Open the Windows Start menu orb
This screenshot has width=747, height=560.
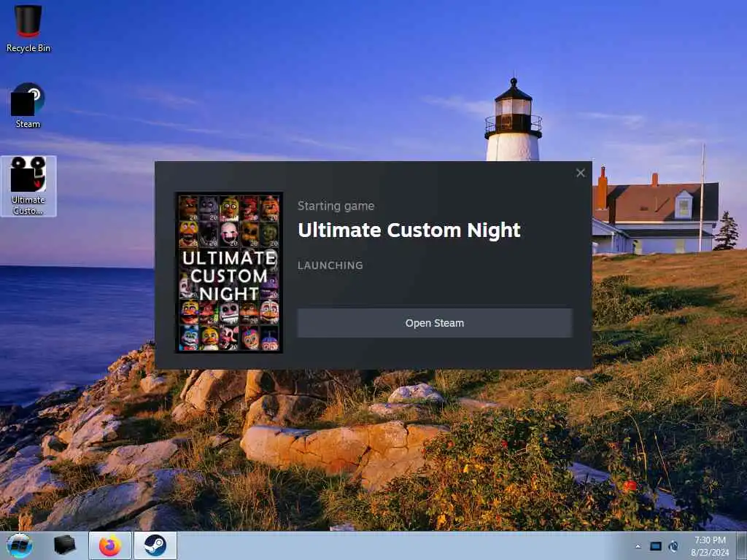[20, 545]
